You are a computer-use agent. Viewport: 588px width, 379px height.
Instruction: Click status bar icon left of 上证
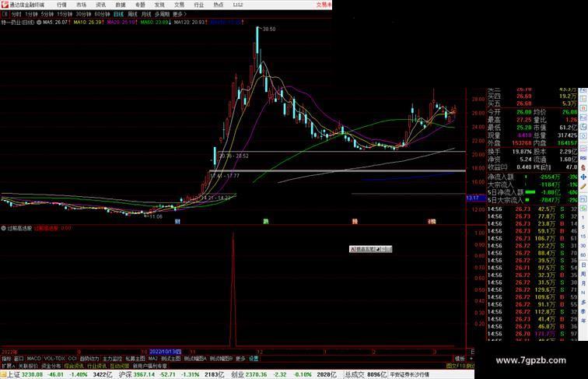[x=3, y=374]
